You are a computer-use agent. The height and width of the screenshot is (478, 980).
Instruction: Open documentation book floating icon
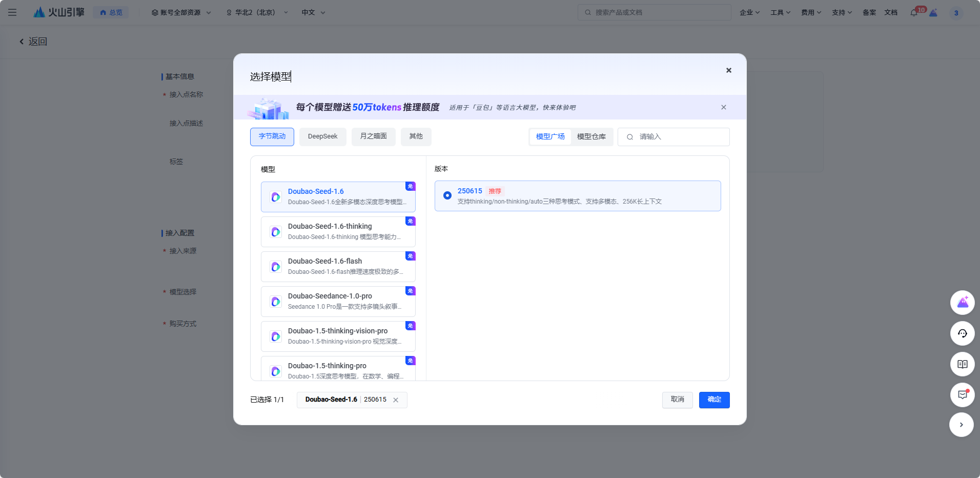click(963, 364)
